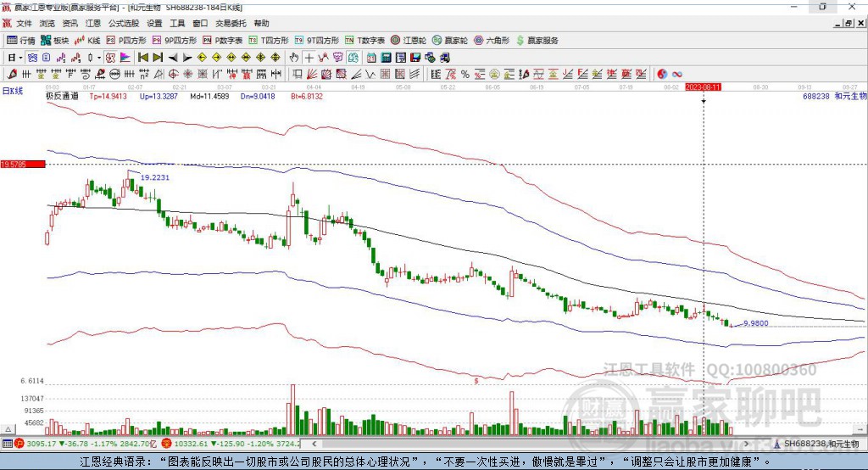
Task: Click the 688238 和元生物 stock label
Action: (x=835, y=96)
